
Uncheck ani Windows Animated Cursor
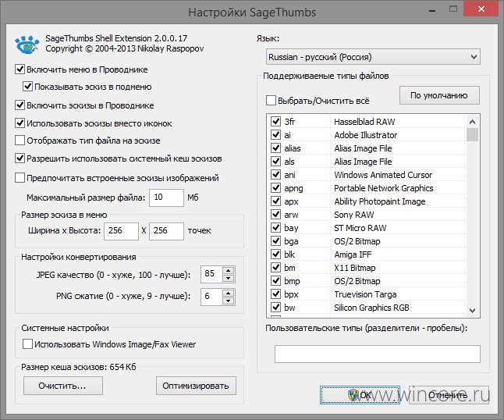pyautogui.click(x=275, y=174)
